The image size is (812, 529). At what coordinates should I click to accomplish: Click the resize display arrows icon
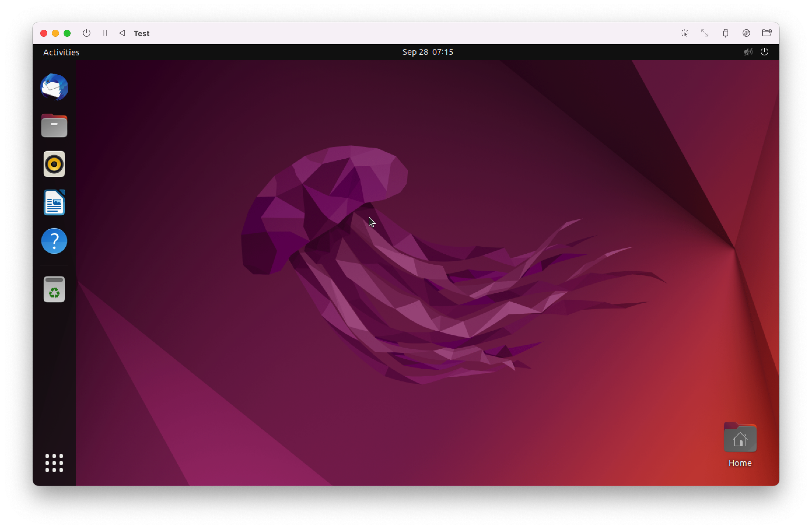tap(705, 33)
